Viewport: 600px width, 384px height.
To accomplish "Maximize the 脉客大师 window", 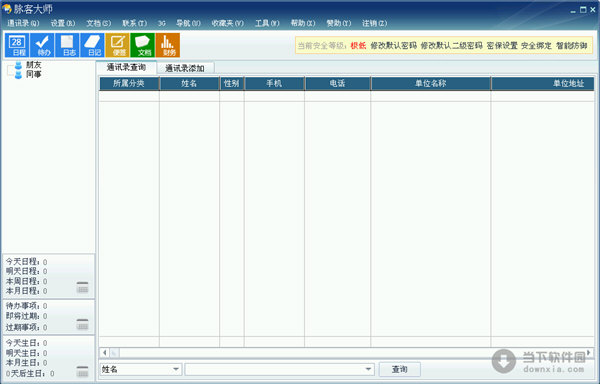I will [x=583, y=10].
